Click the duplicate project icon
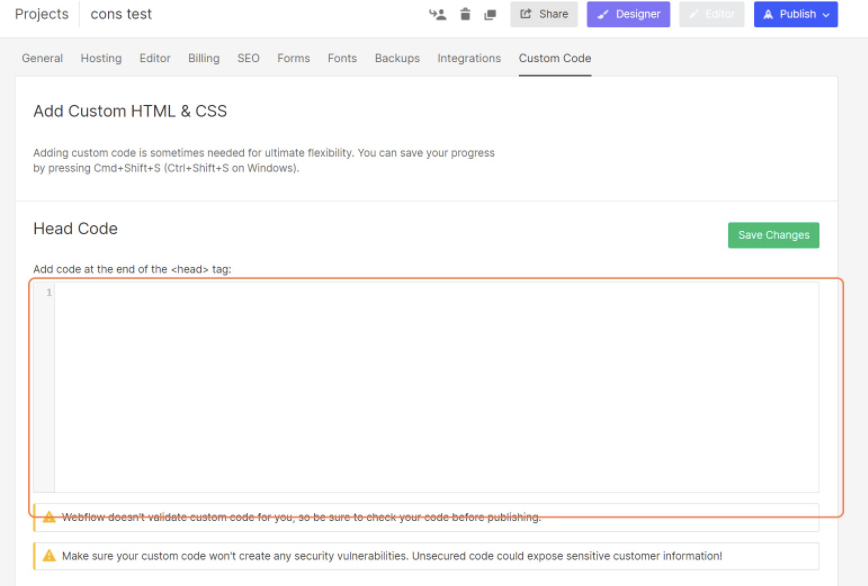 coord(490,14)
